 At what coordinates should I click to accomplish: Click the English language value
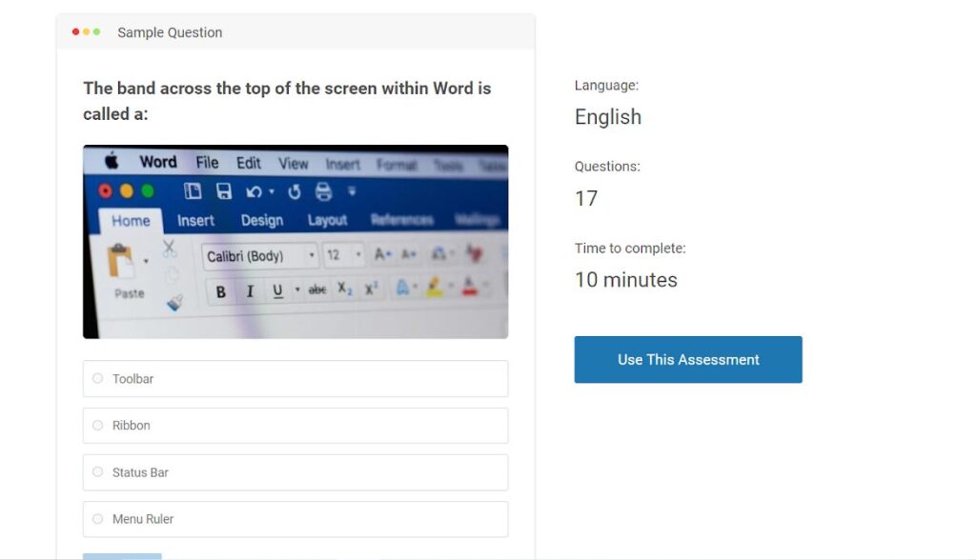[x=607, y=117]
